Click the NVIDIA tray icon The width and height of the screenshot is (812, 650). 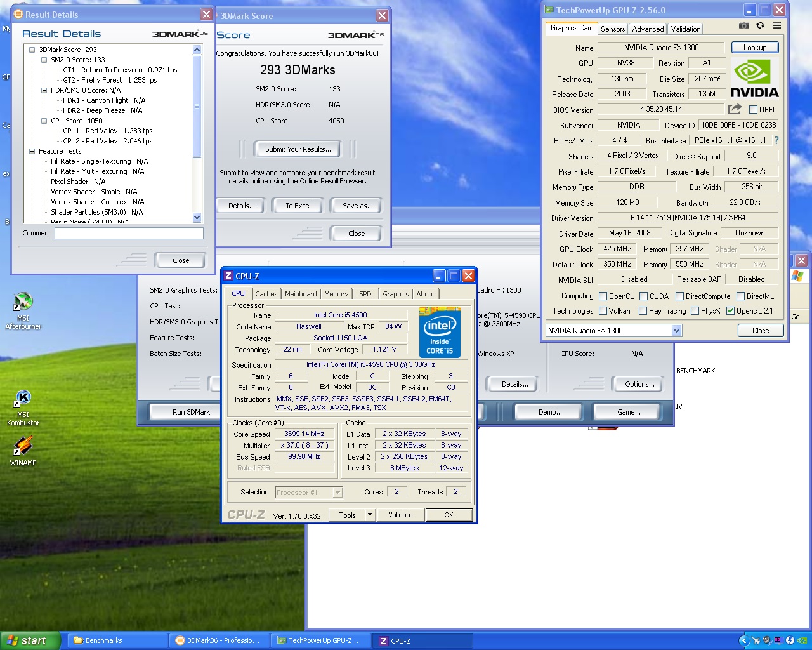click(802, 640)
